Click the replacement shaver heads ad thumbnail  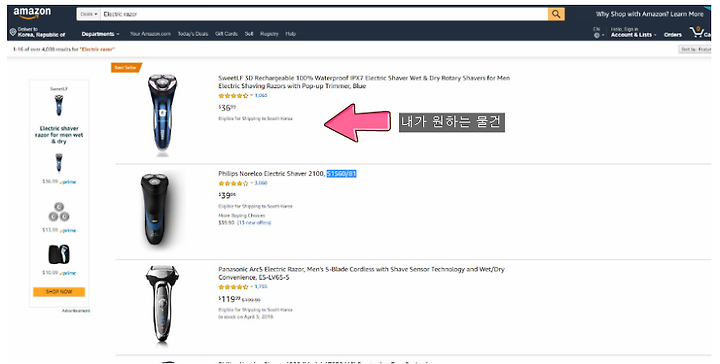59,212
